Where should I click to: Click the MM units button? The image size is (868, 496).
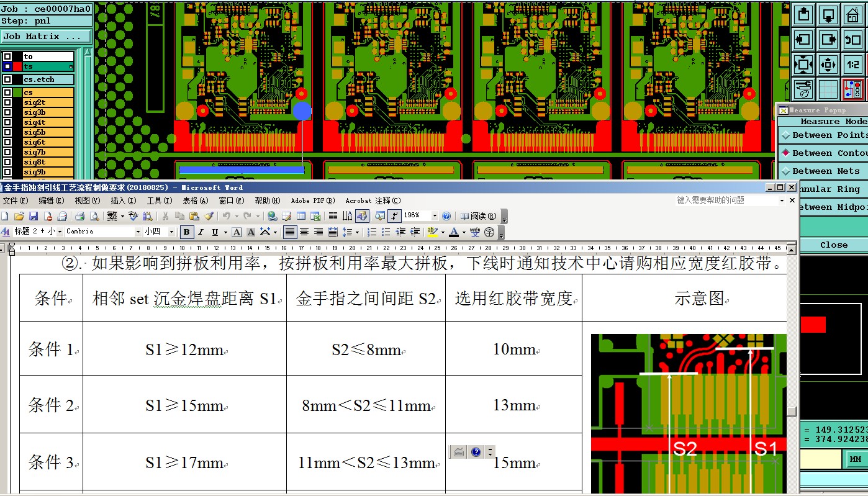[x=855, y=459]
